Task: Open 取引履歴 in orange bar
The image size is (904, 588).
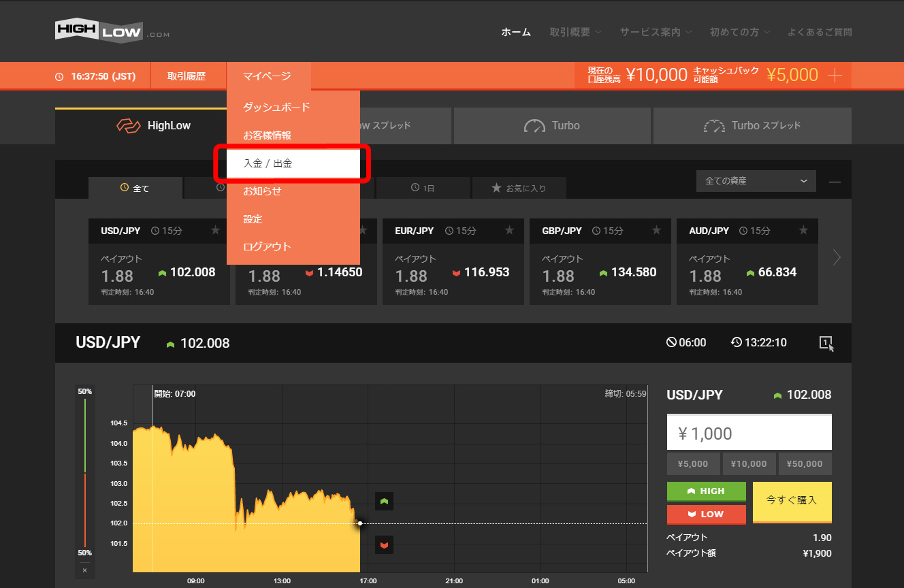Action: [x=187, y=76]
